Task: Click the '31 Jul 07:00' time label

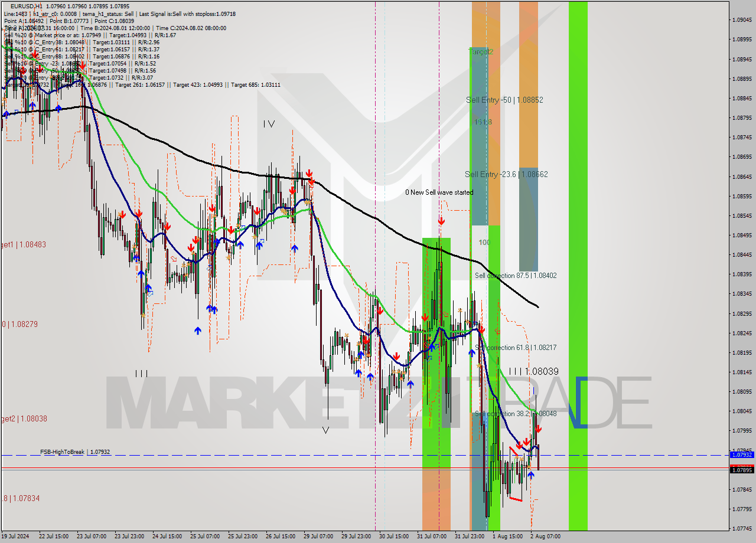Action: pyautogui.click(x=432, y=537)
